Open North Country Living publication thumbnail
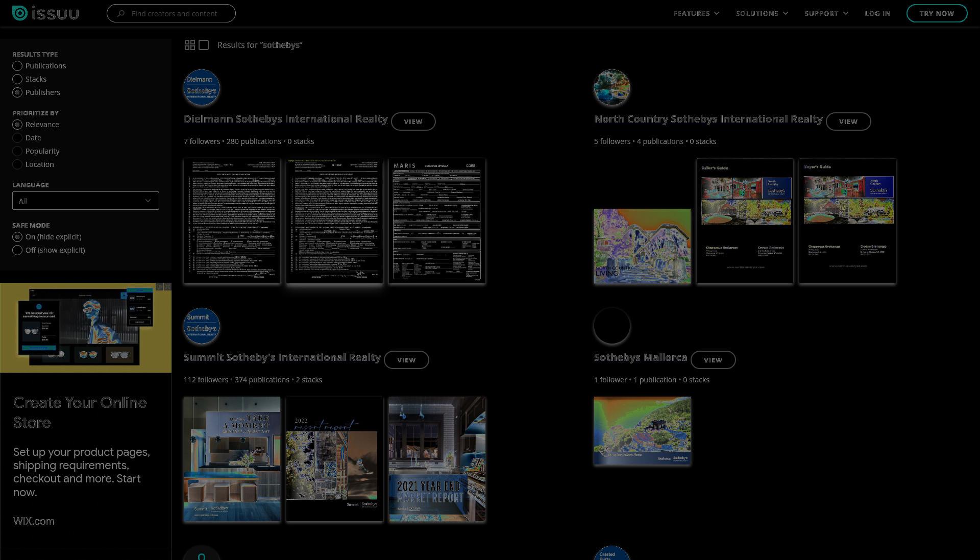The height and width of the screenshot is (560, 980). coord(642,246)
